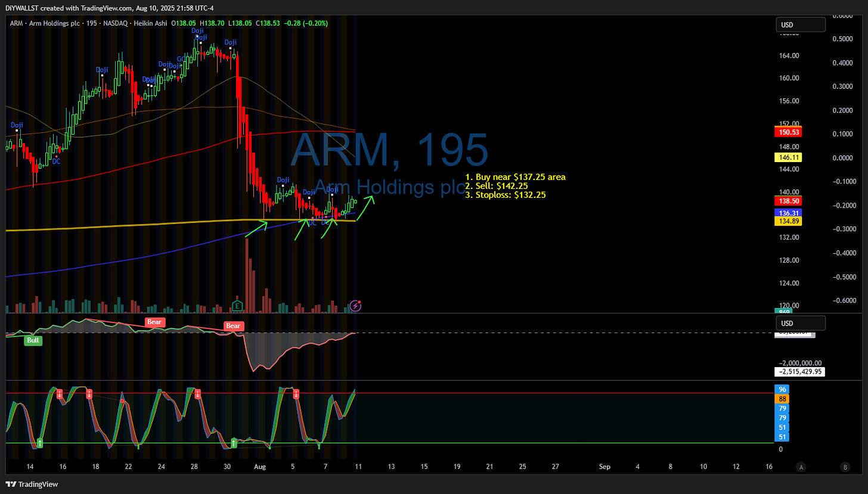Click the red 138.50 price label
868x494 pixels.
788,203
